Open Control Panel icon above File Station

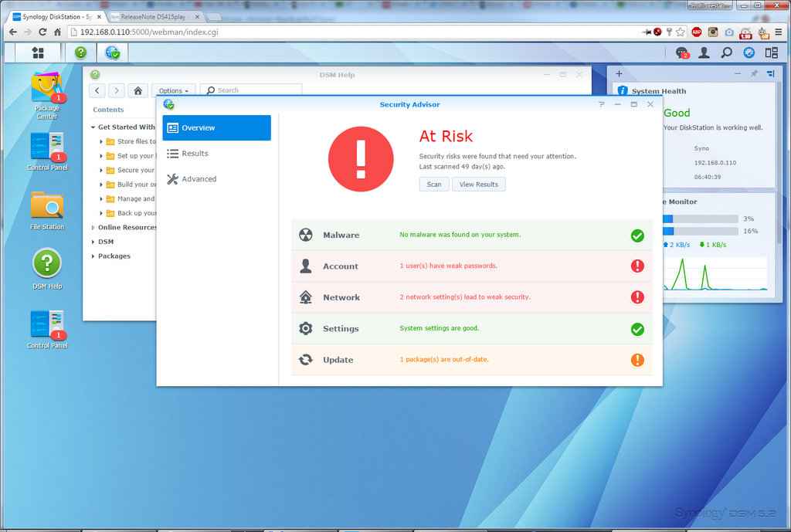pos(47,151)
